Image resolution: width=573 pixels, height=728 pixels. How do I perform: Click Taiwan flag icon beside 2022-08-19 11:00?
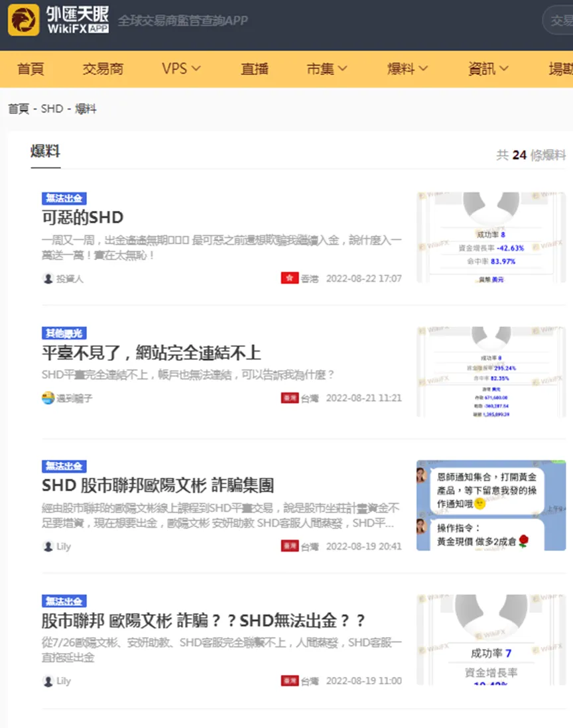click(x=289, y=681)
